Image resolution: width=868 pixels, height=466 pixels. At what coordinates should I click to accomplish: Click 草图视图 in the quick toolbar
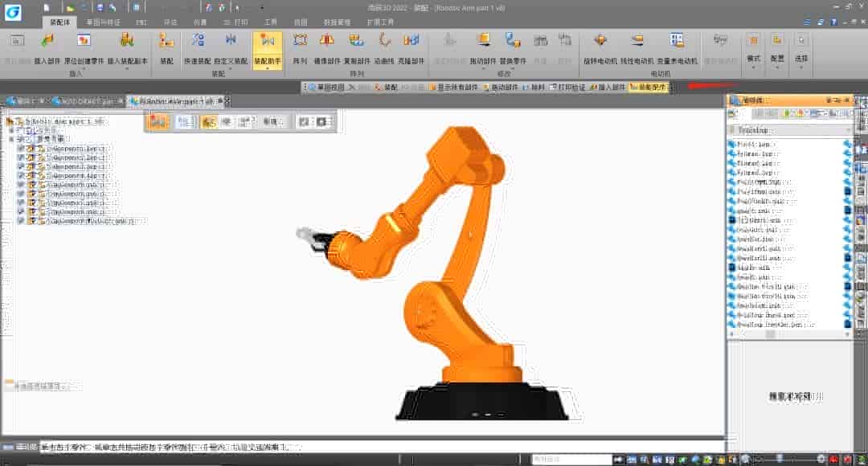(326, 87)
